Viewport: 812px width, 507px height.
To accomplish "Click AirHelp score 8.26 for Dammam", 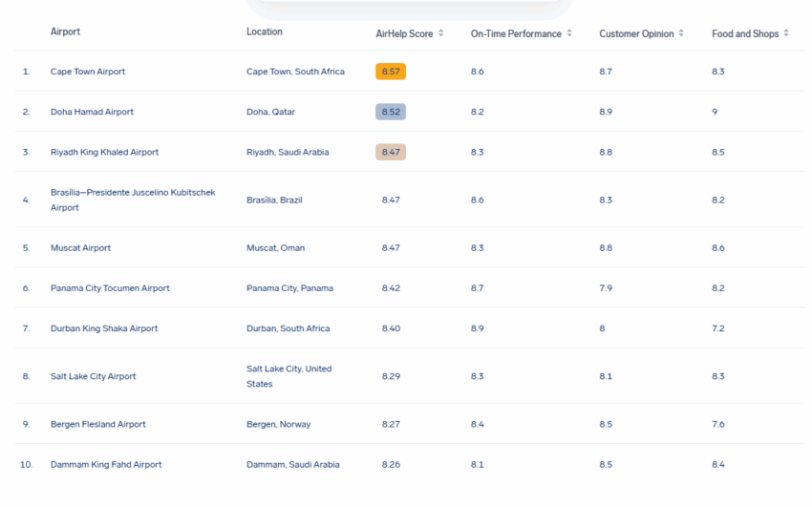I will 391,465.
